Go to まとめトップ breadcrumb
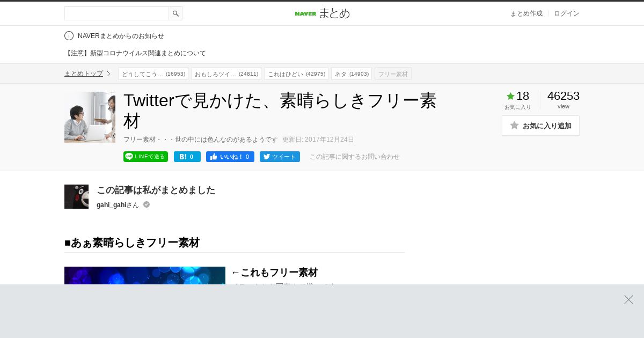The width and height of the screenshot is (644, 338). coord(84,74)
